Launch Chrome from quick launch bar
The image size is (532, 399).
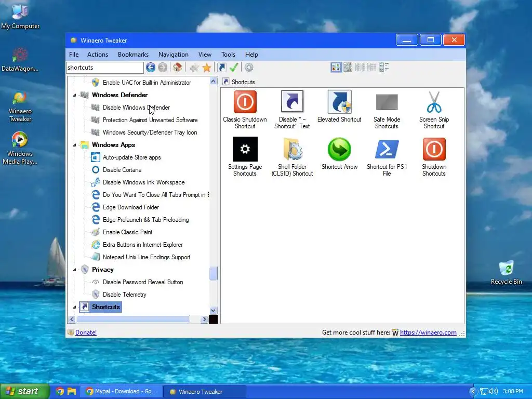[x=60, y=392]
